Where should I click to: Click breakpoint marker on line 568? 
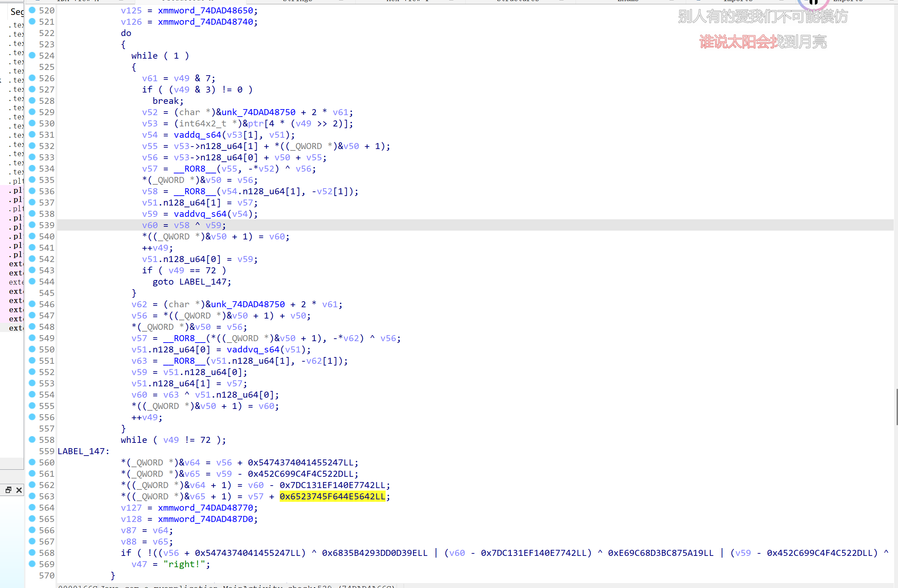point(32,553)
